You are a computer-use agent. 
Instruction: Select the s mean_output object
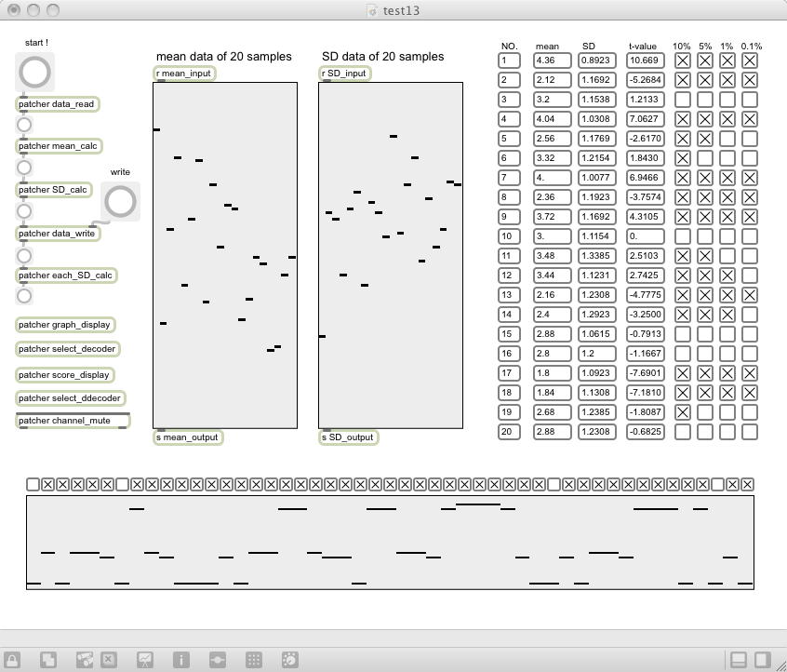[x=188, y=437]
